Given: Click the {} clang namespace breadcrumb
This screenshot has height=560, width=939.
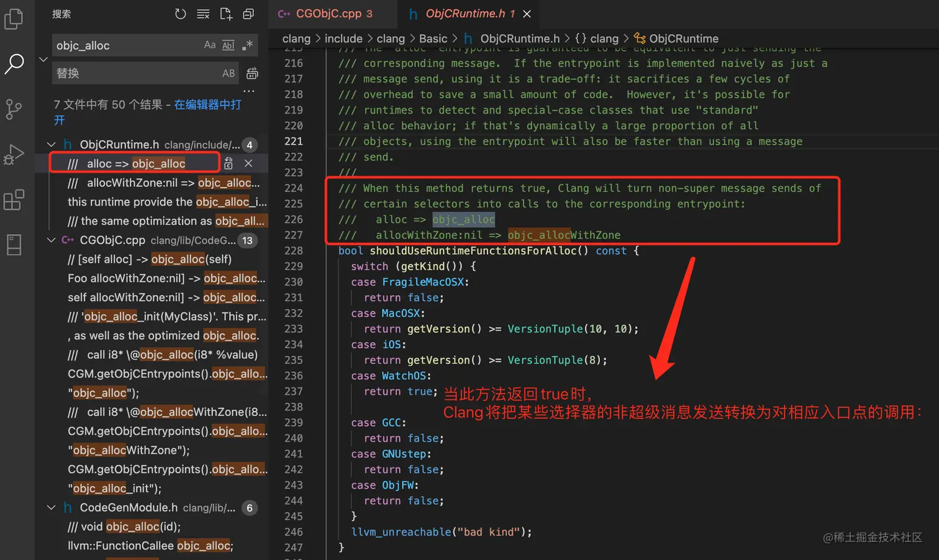Looking at the screenshot, I should 596,38.
